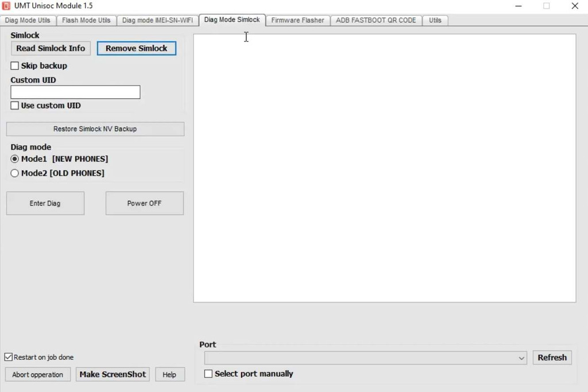Click the Read Simlock Info button
This screenshot has width=588, height=392.
51,48
